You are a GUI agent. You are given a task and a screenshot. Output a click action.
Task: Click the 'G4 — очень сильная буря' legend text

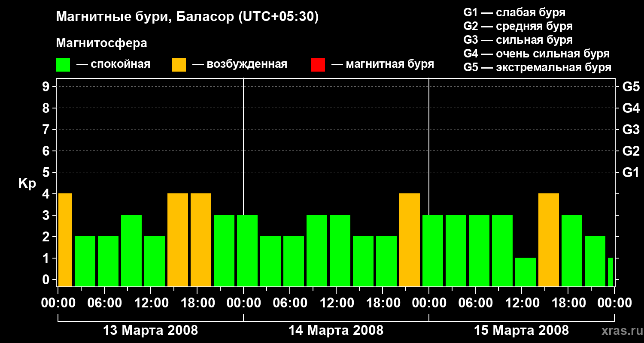click(537, 54)
